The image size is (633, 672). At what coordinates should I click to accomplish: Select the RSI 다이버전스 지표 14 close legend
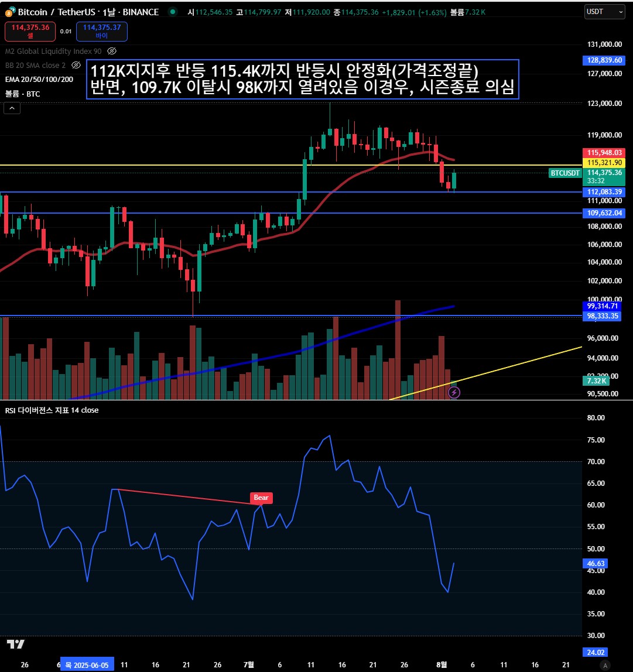52,410
